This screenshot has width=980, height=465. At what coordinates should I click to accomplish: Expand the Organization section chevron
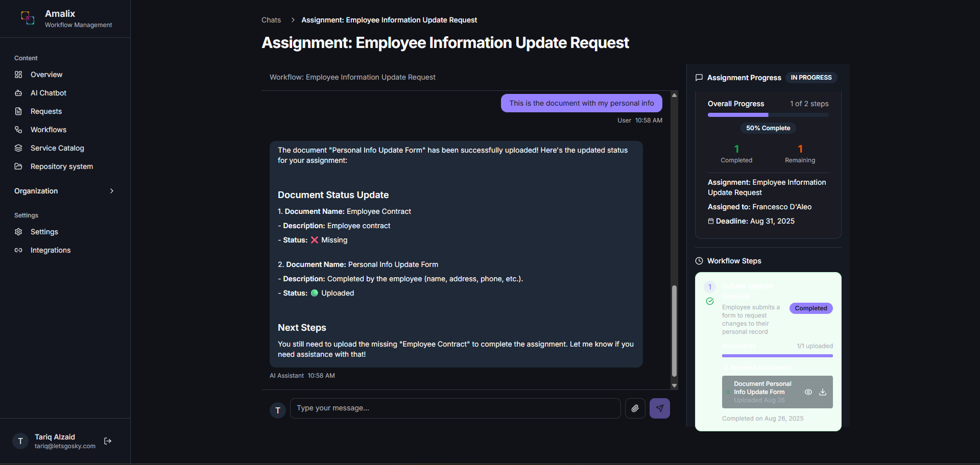(x=111, y=191)
